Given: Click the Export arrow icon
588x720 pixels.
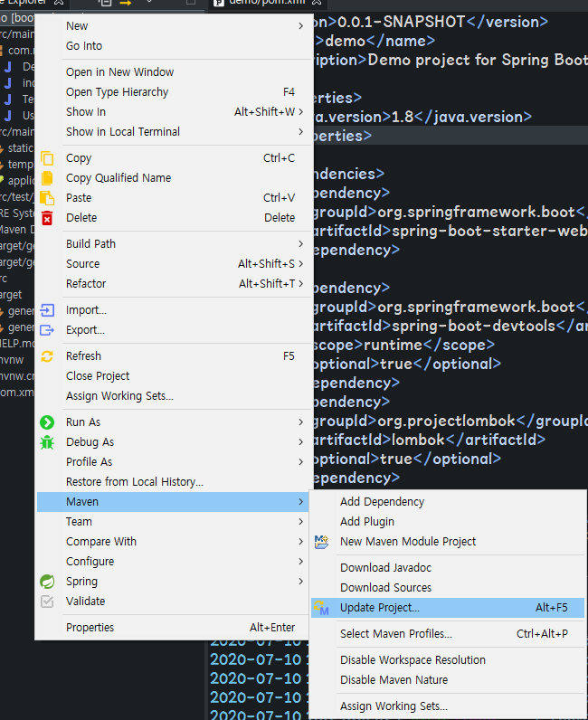Looking at the screenshot, I should 47,329.
